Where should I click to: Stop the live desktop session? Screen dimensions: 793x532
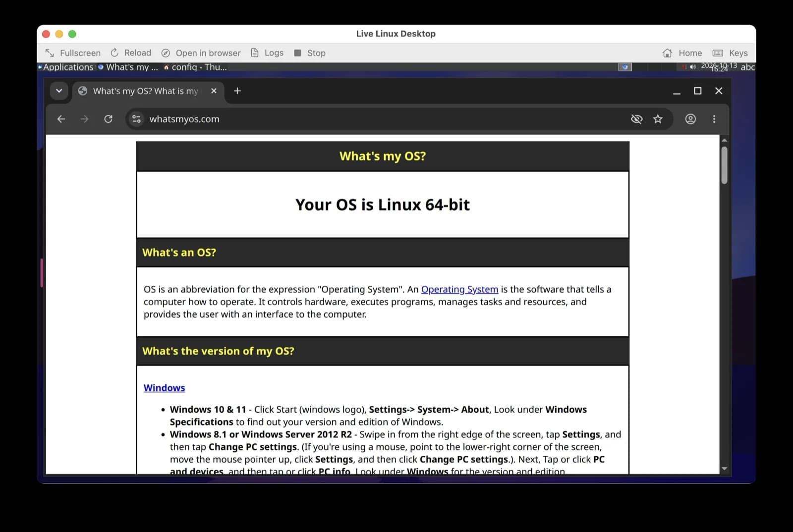[310, 53]
